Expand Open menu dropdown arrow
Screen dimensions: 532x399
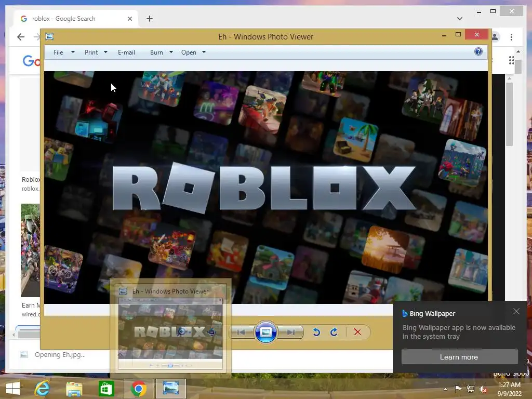[204, 52]
